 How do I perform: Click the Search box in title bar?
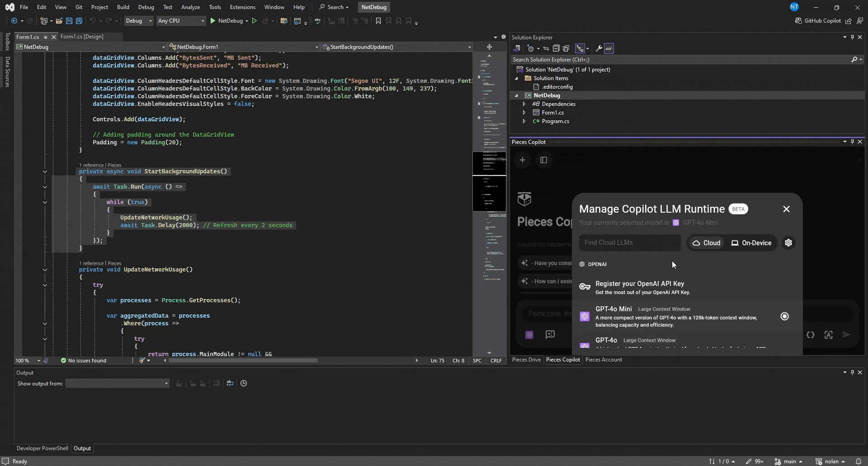pyautogui.click(x=335, y=7)
